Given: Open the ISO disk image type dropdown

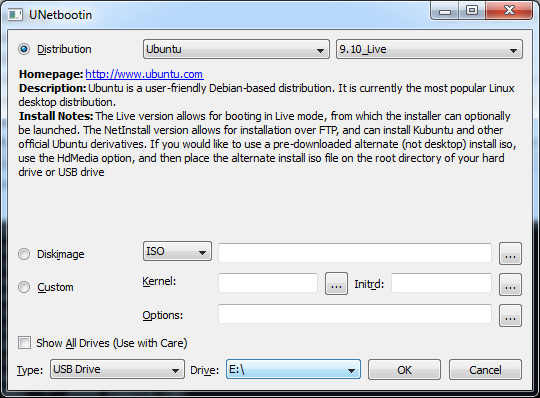Looking at the screenshot, I should tap(177, 251).
